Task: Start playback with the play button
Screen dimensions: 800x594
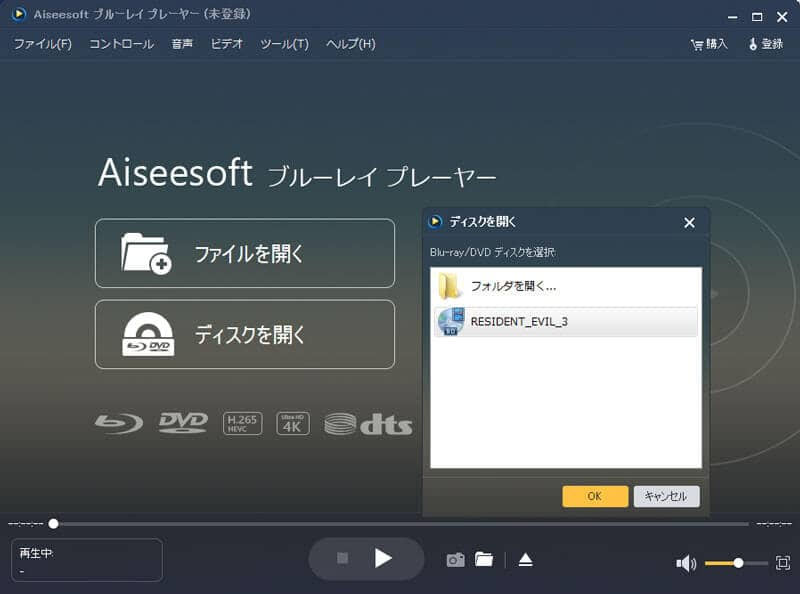Action: click(x=384, y=560)
